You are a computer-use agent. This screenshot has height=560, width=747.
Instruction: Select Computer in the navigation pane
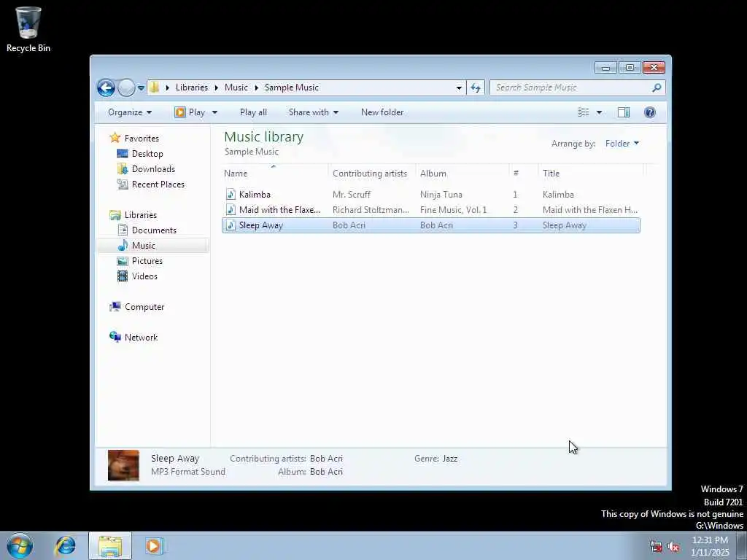tap(144, 307)
